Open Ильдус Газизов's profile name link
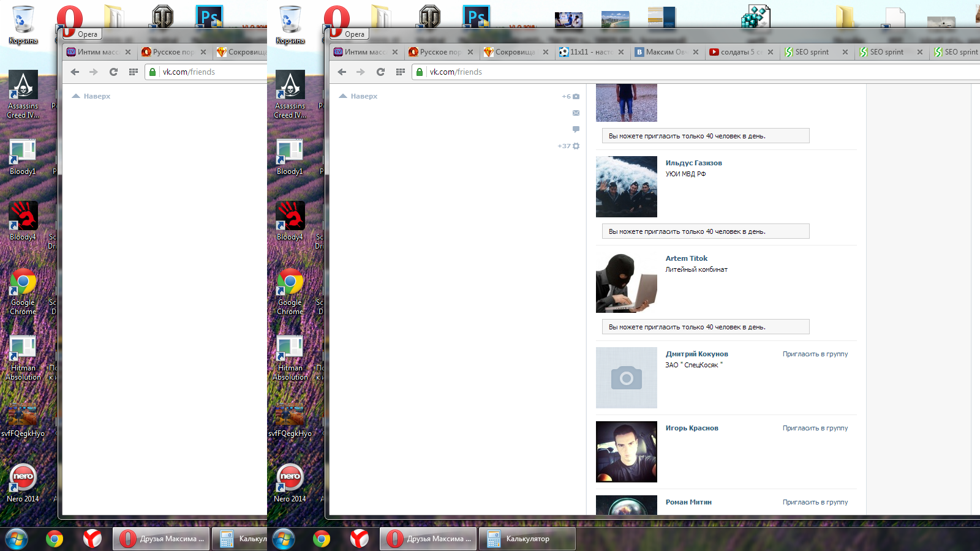 click(x=693, y=163)
